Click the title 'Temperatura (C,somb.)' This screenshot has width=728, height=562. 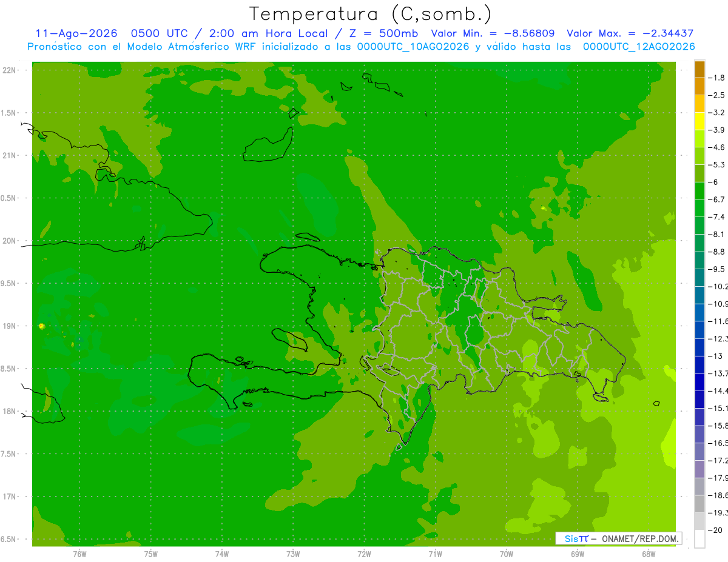369,15
